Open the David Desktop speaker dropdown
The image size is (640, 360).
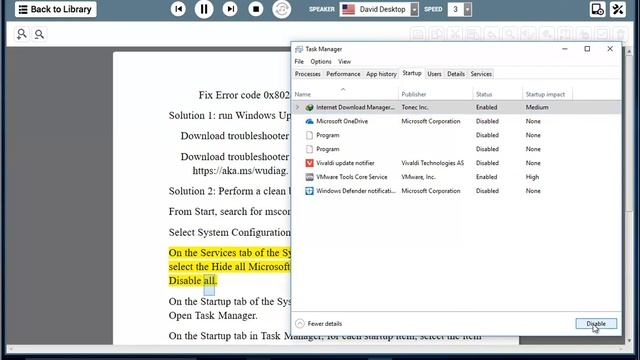point(414,9)
